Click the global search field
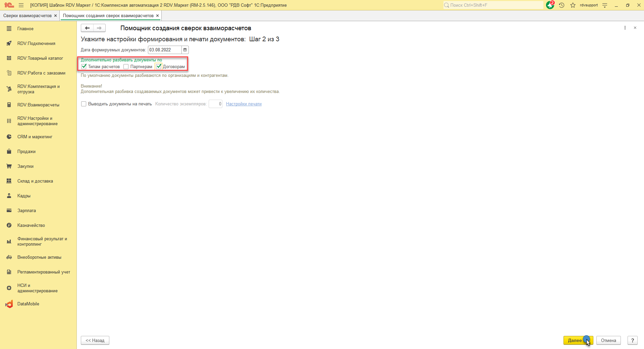 (x=493, y=5)
